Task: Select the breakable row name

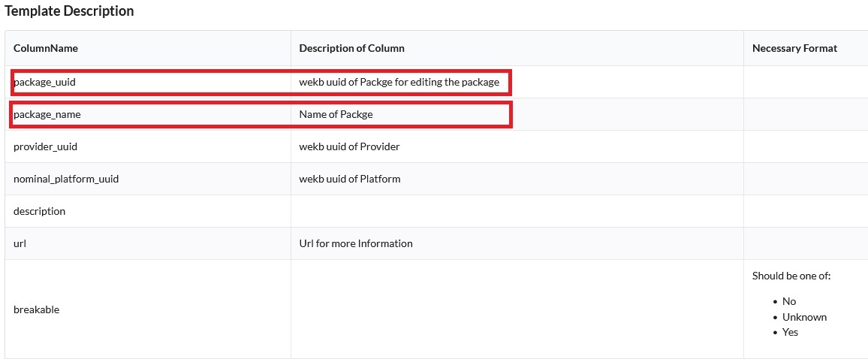Action: 36,309
